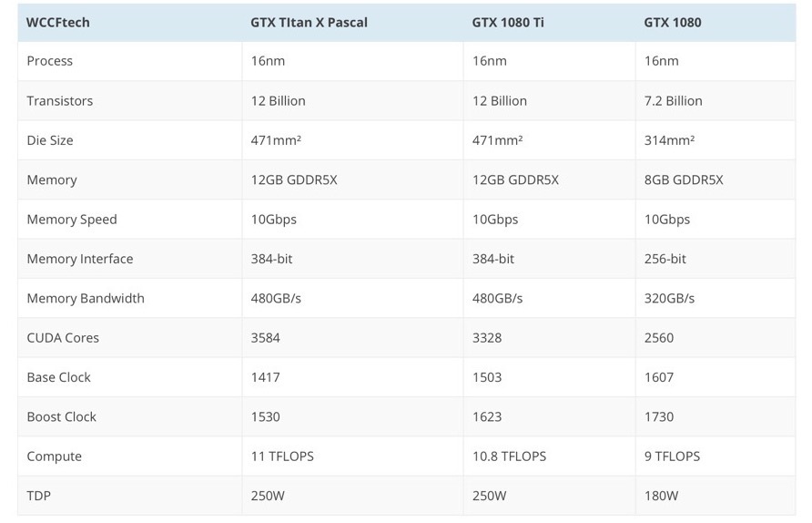Click the 3584 CUDA cores value
The image size is (812, 523).
pos(266,338)
